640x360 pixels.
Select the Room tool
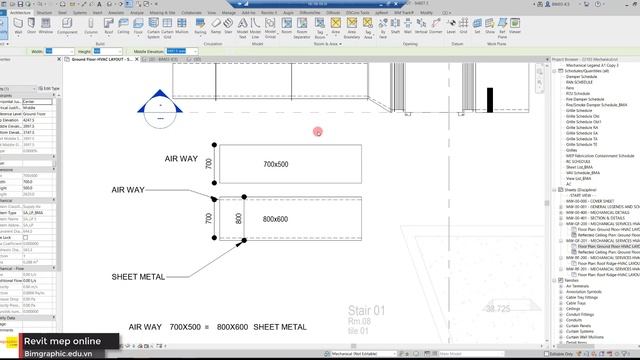tap(287, 27)
